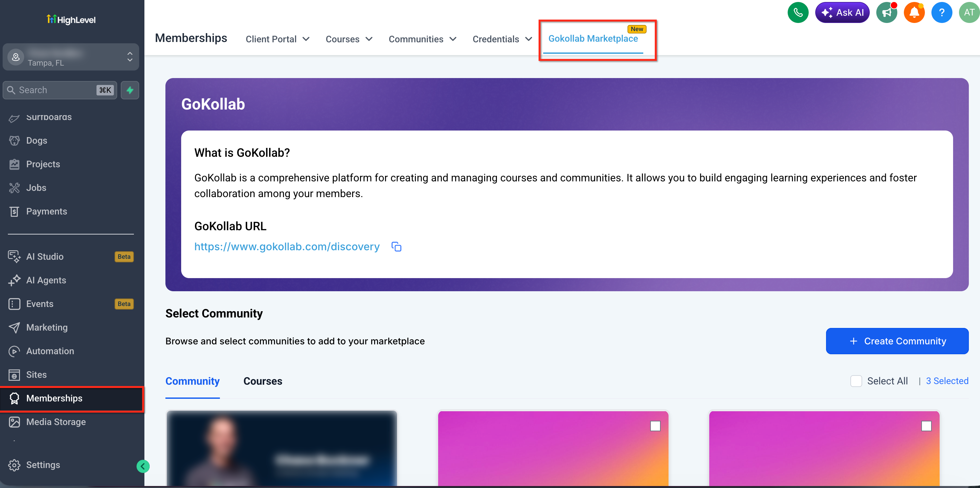Open Memberships in the sidebar
The width and height of the screenshot is (980, 488).
tap(72, 398)
